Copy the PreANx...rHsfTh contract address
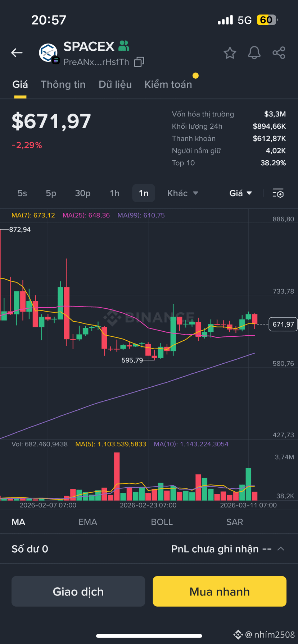Image resolution: width=298 pixels, height=644 pixels. [139, 62]
